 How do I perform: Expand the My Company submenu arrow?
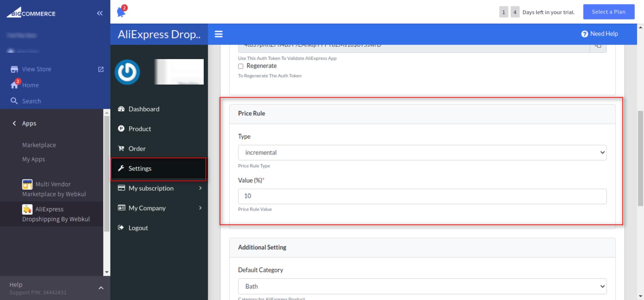pyautogui.click(x=200, y=208)
